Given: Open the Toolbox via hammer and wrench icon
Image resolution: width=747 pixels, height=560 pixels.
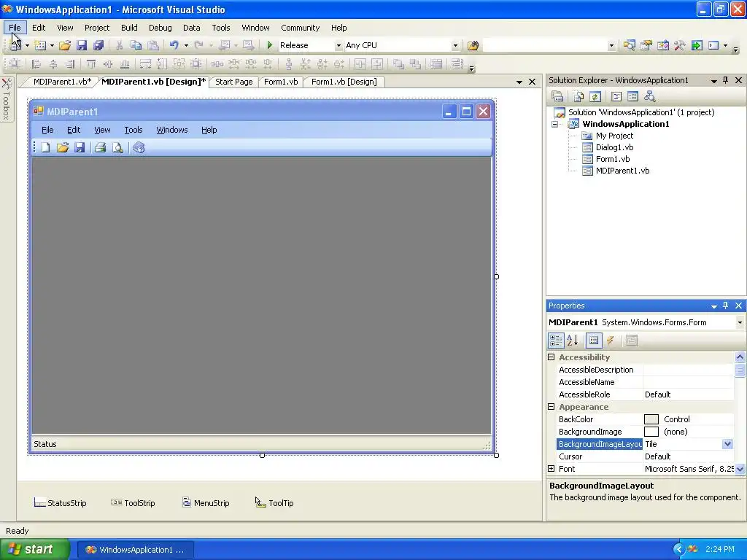Looking at the screenshot, I should (679, 45).
